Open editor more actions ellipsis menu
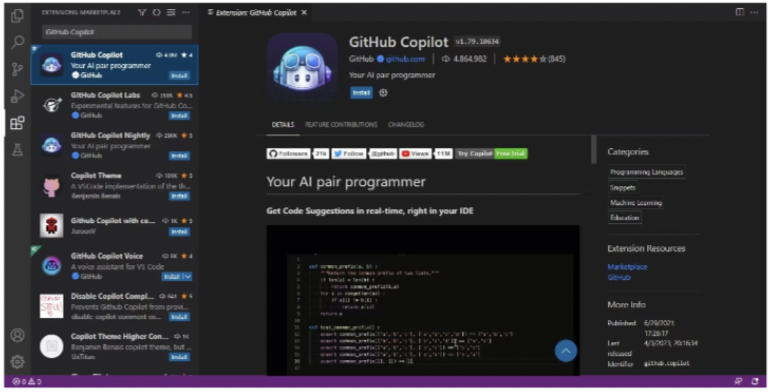The width and height of the screenshot is (770, 392). coord(754,12)
